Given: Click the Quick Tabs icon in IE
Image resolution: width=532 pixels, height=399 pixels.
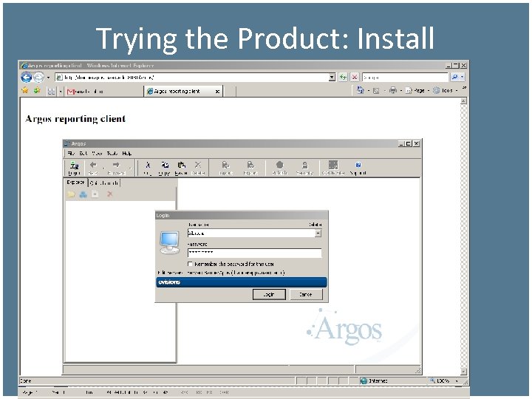Looking at the screenshot, I should click(51, 91).
